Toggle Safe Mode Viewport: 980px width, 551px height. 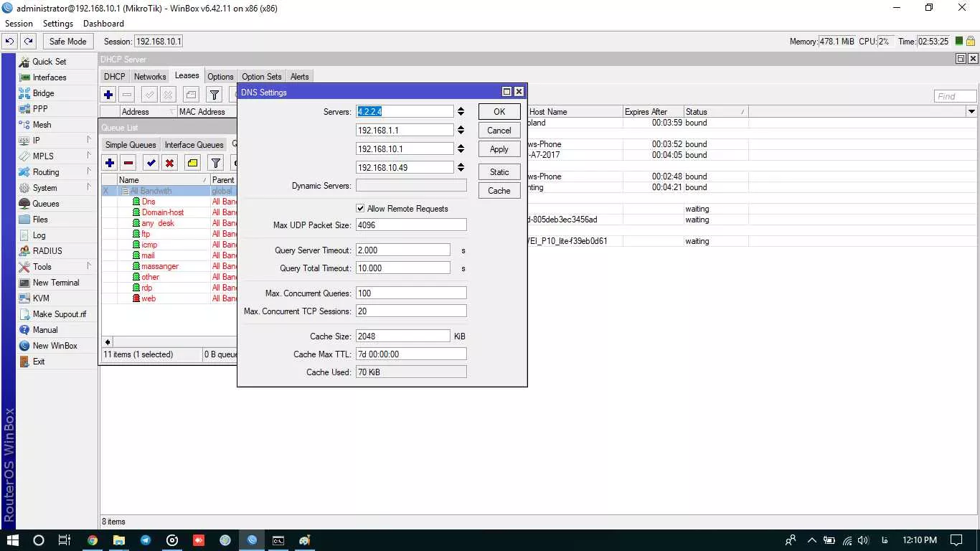pos(67,42)
